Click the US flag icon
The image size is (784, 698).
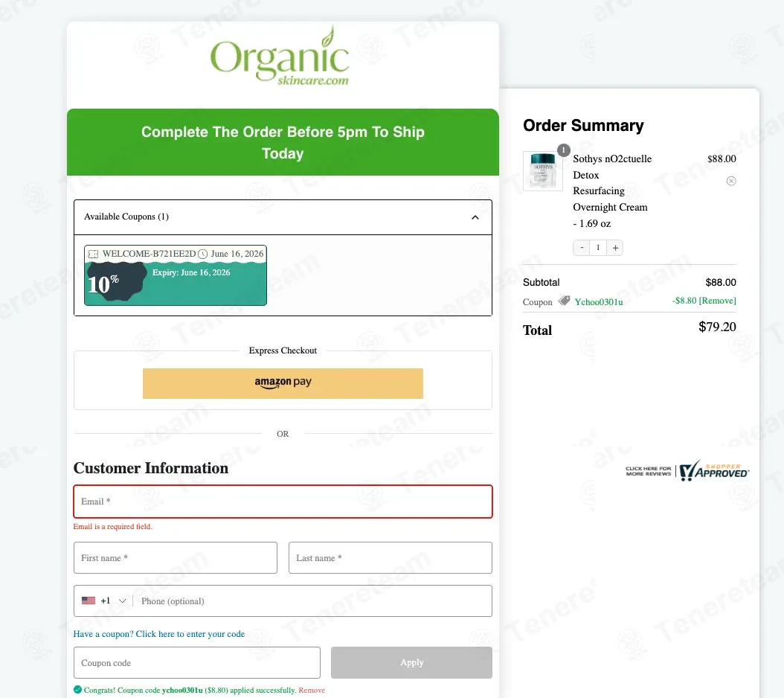click(89, 601)
